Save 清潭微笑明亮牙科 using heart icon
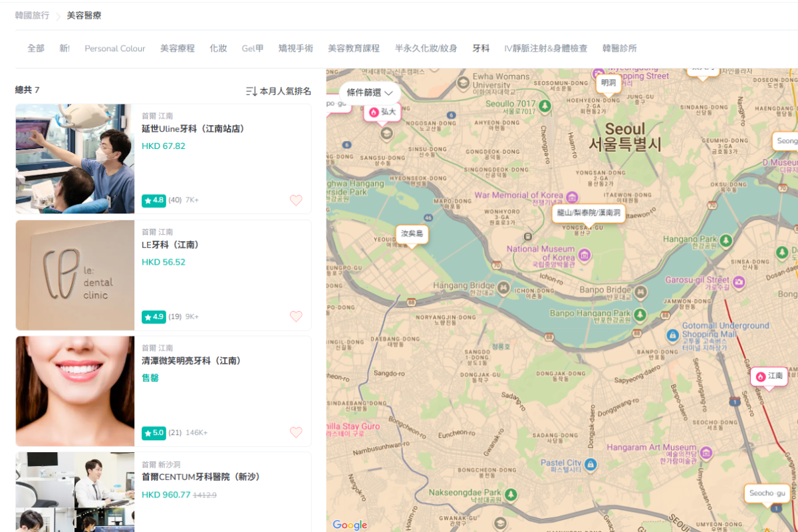The image size is (798, 532). point(296,432)
